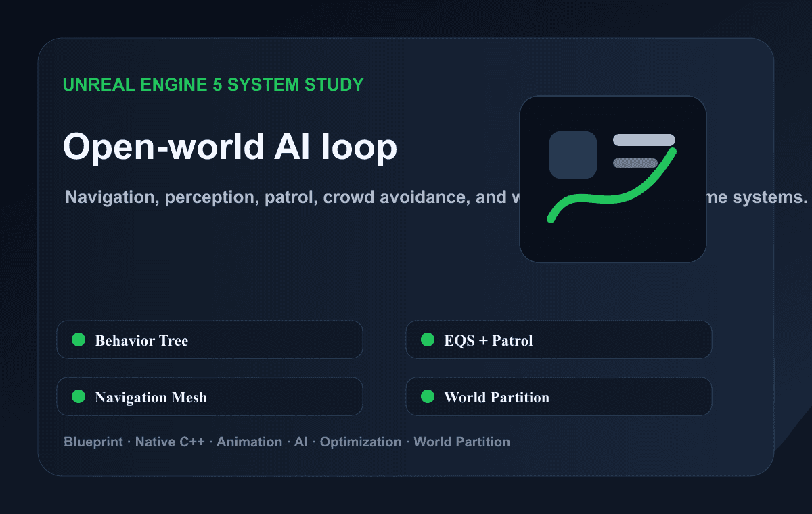Click 'UNREAL ENGINE 5 SYSTEM STUDY' label
The width and height of the screenshot is (812, 514).
pyautogui.click(x=213, y=85)
